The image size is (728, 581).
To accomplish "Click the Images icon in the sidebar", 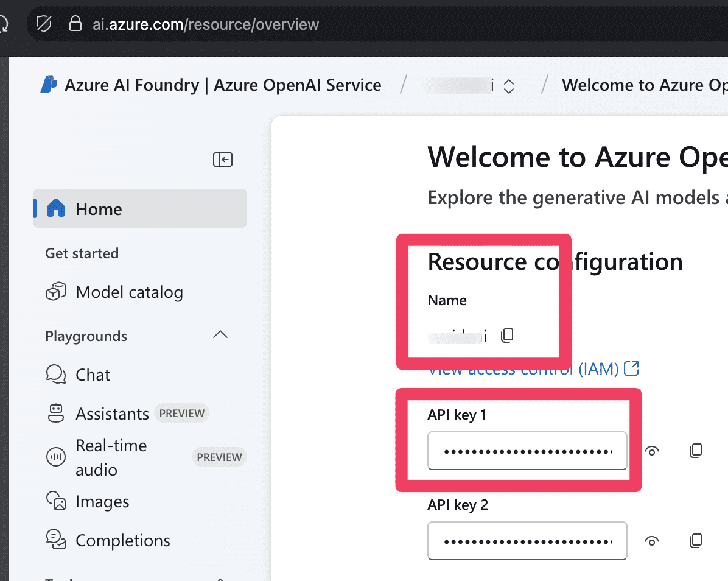I will (x=56, y=501).
